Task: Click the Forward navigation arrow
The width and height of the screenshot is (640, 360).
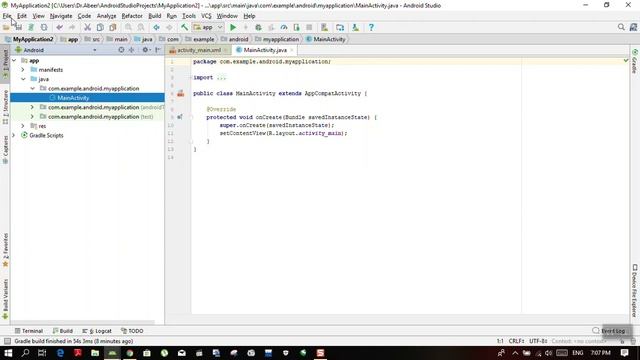Action: 169,27
